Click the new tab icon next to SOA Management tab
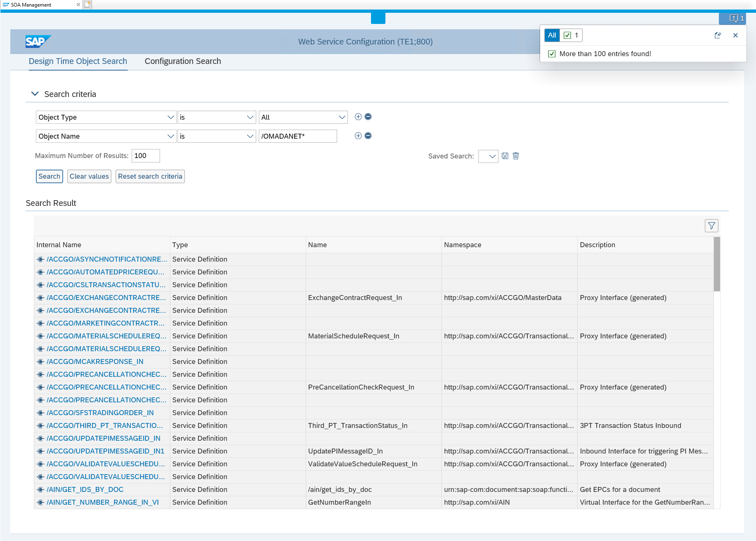Viewport: 756px width, 541px height. coord(87,5)
